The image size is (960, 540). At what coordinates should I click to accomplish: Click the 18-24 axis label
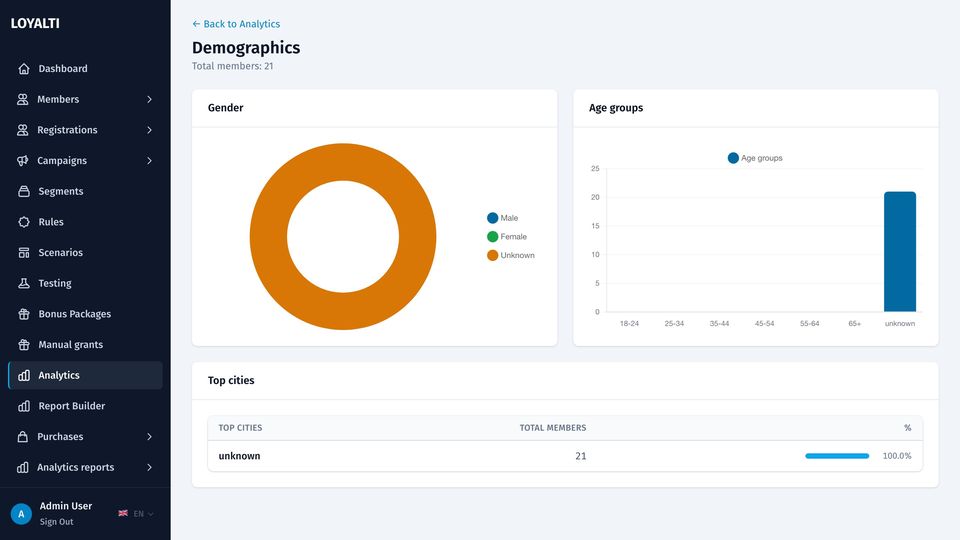point(629,323)
